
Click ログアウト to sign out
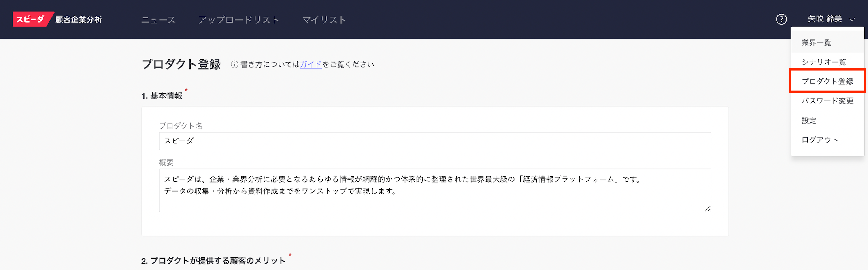click(x=828, y=140)
